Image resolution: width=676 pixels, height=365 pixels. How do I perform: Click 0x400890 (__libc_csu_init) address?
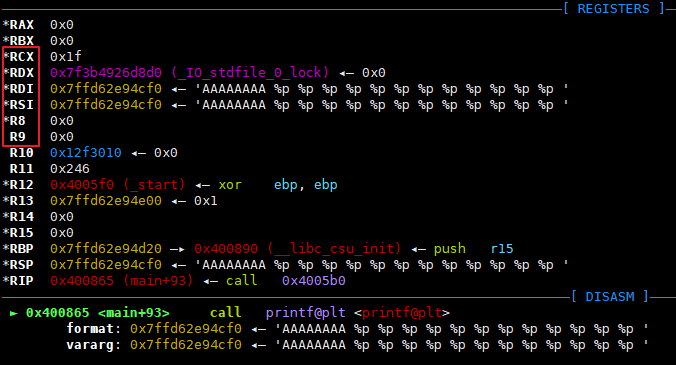(x=298, y=249)
